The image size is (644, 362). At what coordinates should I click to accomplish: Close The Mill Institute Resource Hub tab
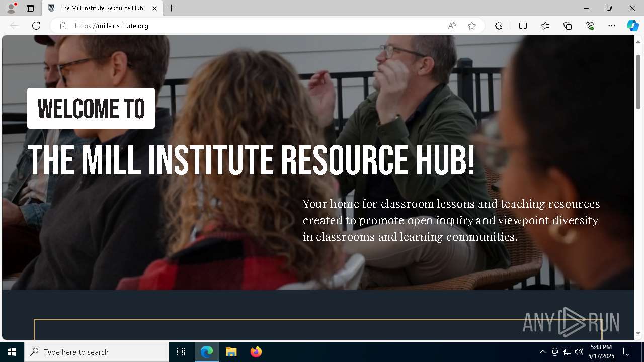(155, 8)
